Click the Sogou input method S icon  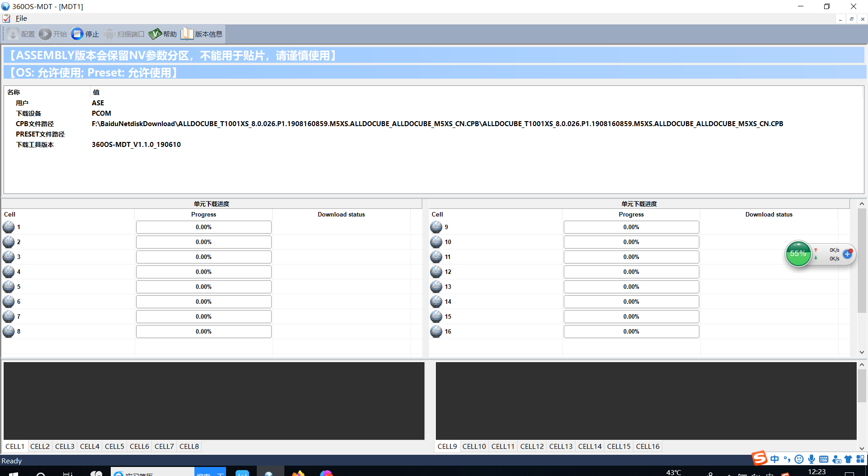[759, 458]
